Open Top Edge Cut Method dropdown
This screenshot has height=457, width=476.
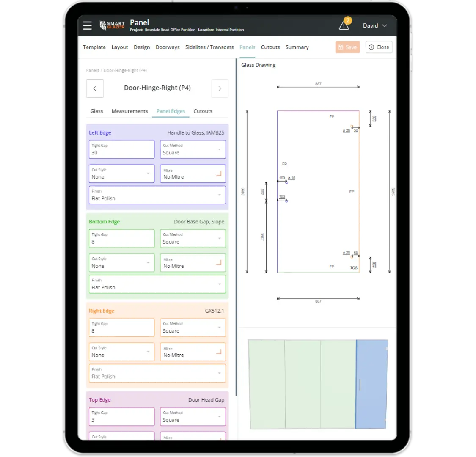click(193, 417)
